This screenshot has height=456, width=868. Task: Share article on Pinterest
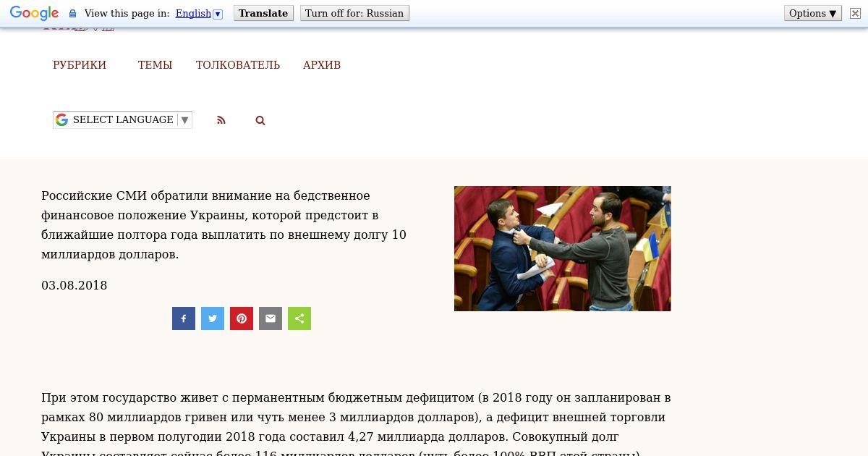point(242,318)
